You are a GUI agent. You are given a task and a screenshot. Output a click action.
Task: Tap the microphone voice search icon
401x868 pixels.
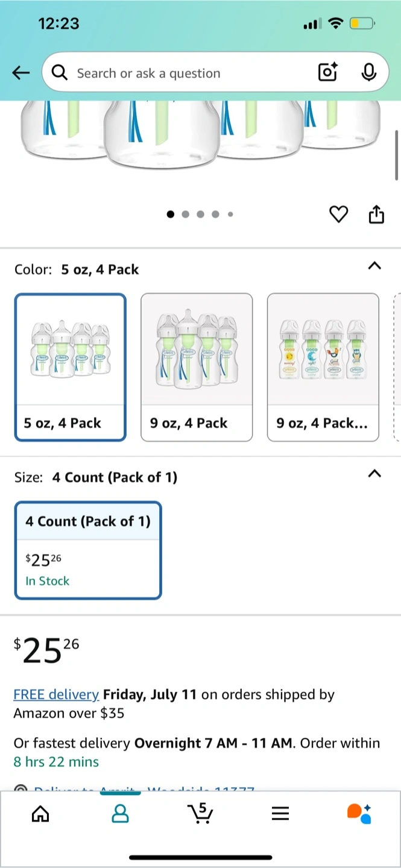coord(368,73)
